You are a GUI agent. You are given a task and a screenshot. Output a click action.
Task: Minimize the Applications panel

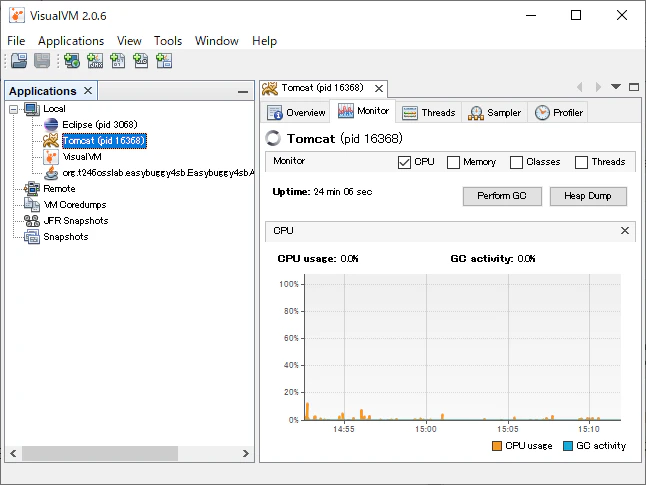243,91
